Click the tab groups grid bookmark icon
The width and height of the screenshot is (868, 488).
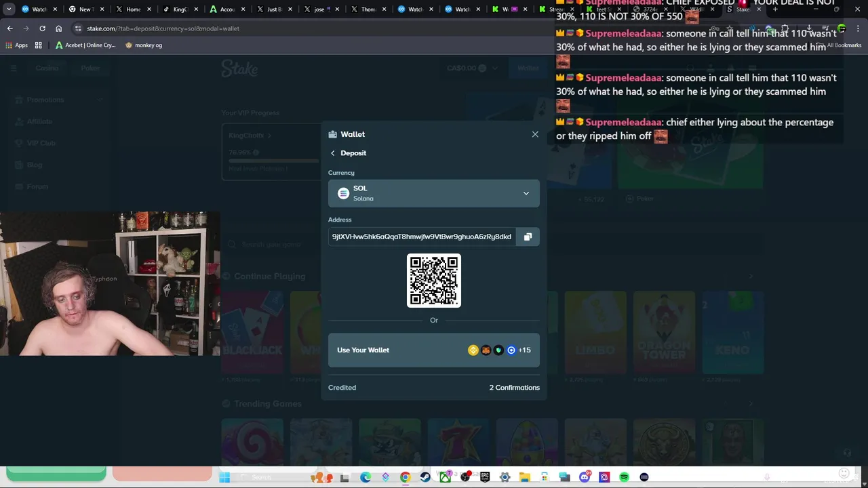(39, 45)
